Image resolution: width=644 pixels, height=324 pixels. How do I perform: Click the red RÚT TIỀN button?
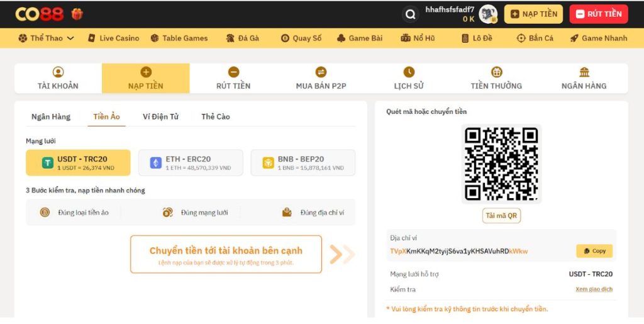pyautogui.click(x=599, y=14)
